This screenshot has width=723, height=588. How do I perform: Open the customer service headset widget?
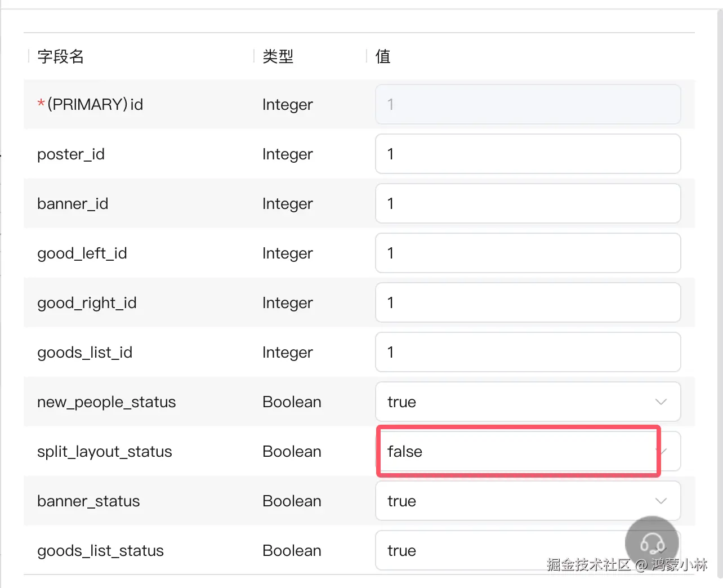point(651,543)
